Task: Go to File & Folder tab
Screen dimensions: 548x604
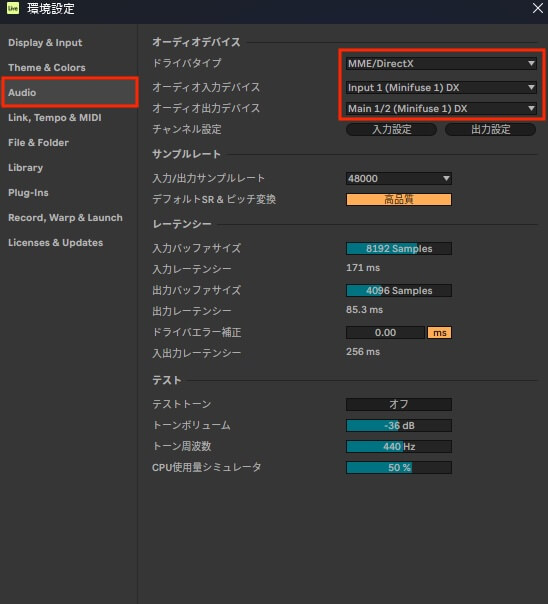Action: point(39,143)
